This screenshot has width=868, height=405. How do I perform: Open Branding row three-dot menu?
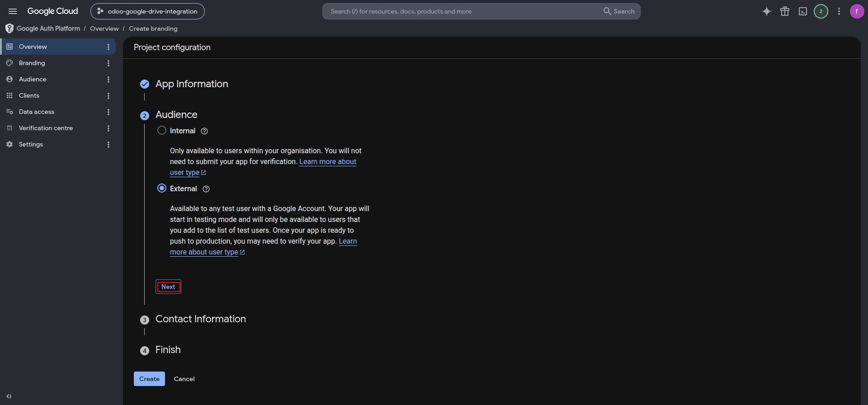tap(108, 63)
